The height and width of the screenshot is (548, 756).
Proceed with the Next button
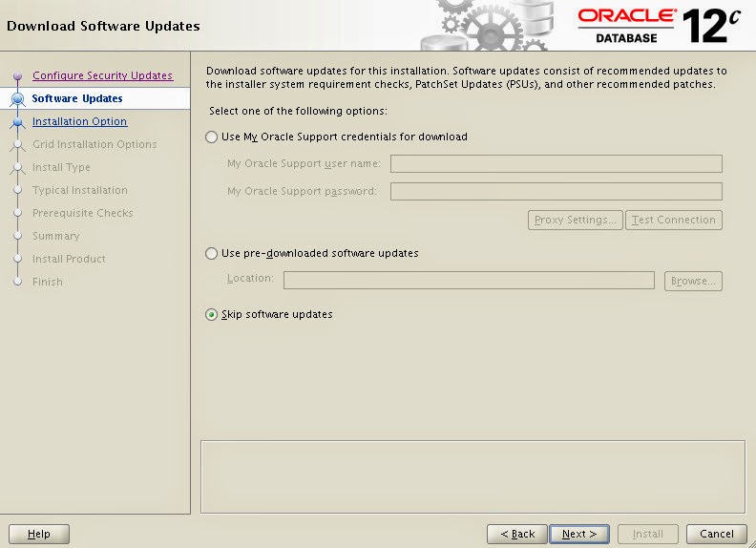[579, 534]
